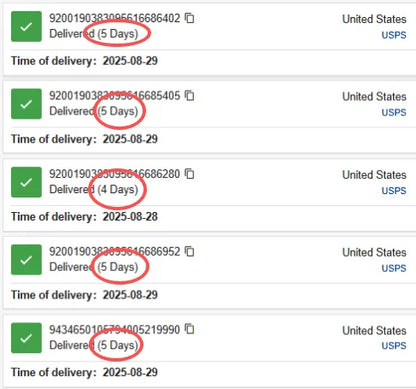Screen dimensions: 416x389
Task: Open USPS link for package ending 686952
Action: coord(394,268)
